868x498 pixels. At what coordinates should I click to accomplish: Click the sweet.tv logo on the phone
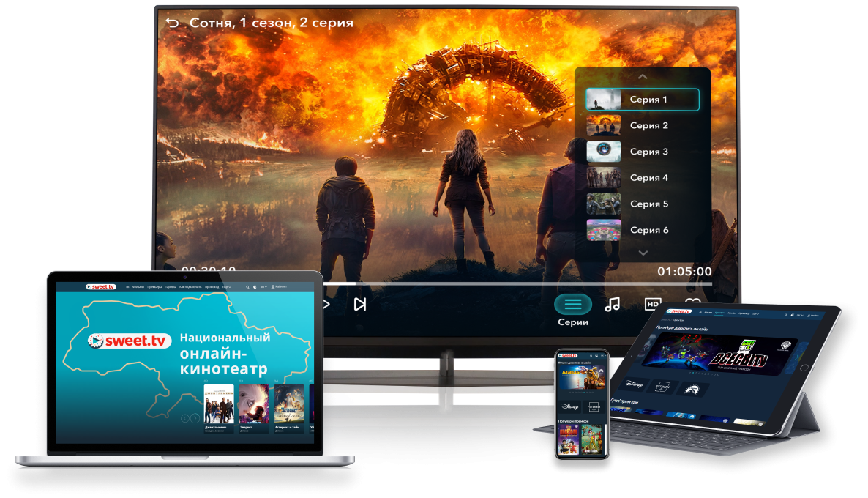pos(568,356)
